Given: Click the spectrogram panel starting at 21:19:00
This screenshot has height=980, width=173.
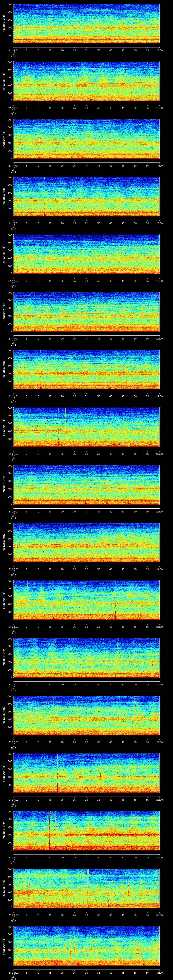Looking at the screenshot, I should [x=87, y=312].
